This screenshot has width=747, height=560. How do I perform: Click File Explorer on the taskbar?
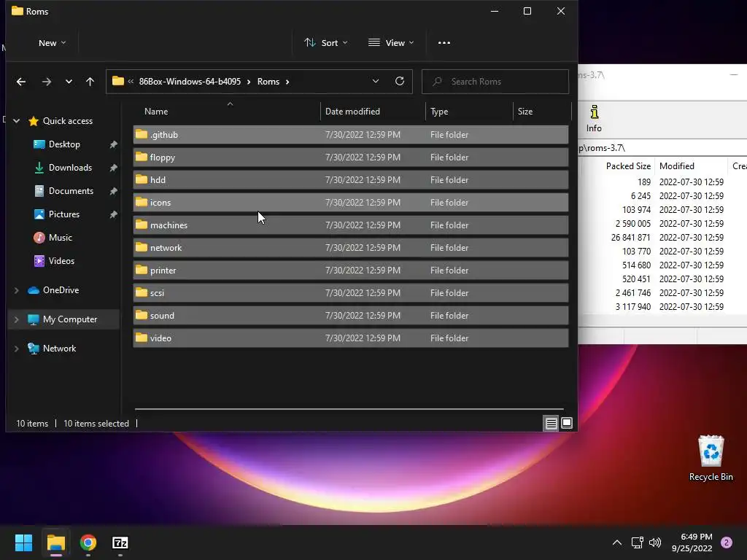tap(55, 542)
